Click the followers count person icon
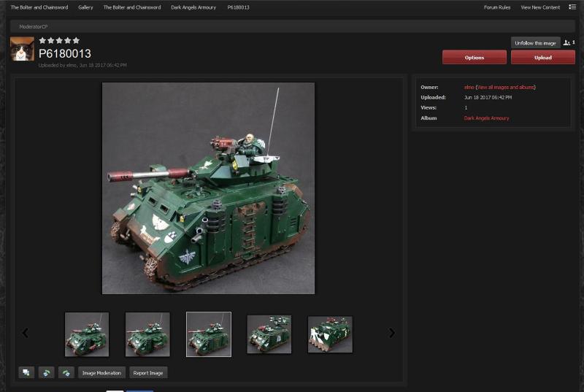584x392 pixels. 567,43
